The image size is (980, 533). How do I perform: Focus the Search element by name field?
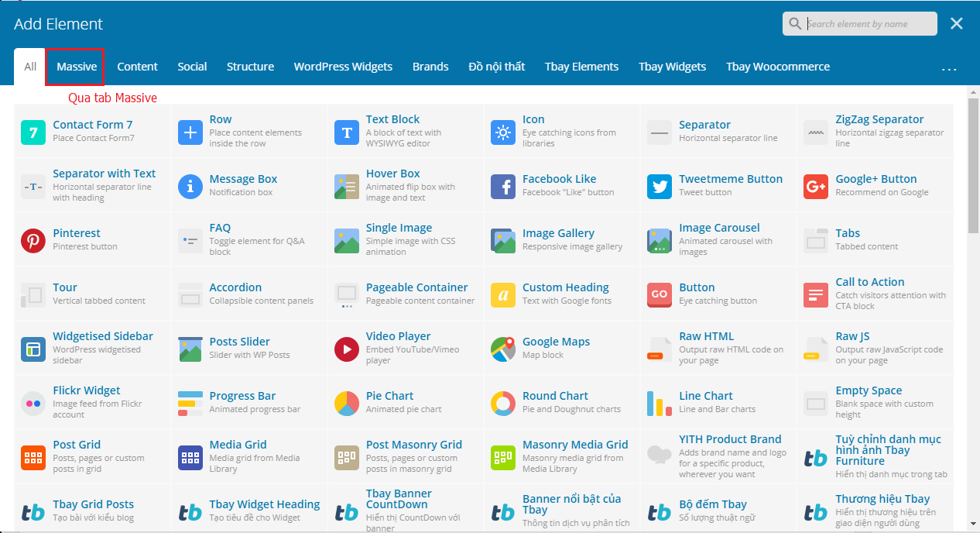tap(859, 24)
